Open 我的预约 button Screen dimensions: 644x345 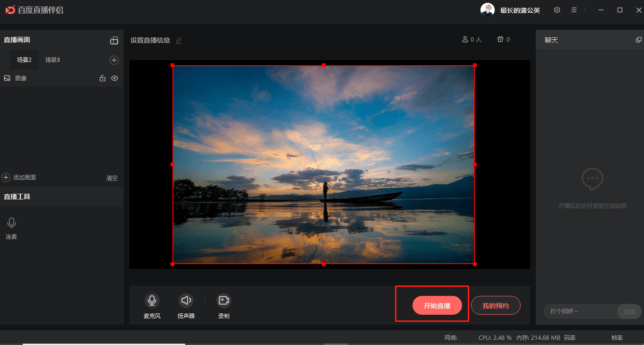point(496,306)
